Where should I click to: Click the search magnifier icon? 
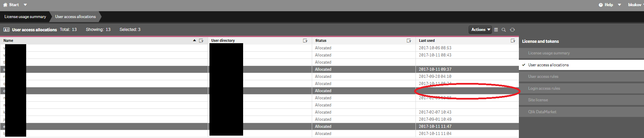[504, 30]
